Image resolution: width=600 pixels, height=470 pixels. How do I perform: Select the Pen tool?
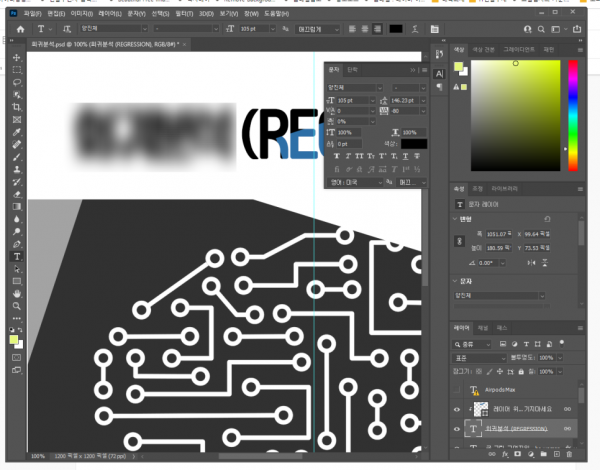click(x=16, y=244)
